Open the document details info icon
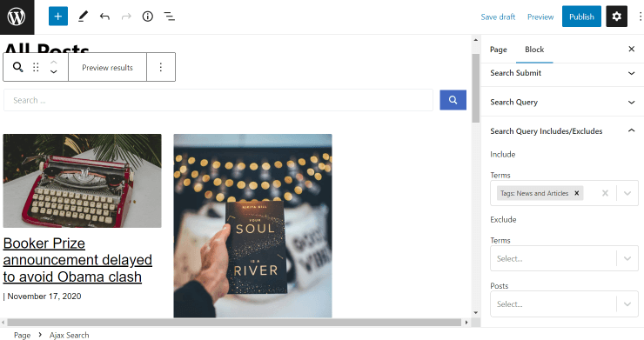Screen dimensions: 644x340 click(147, 17)
